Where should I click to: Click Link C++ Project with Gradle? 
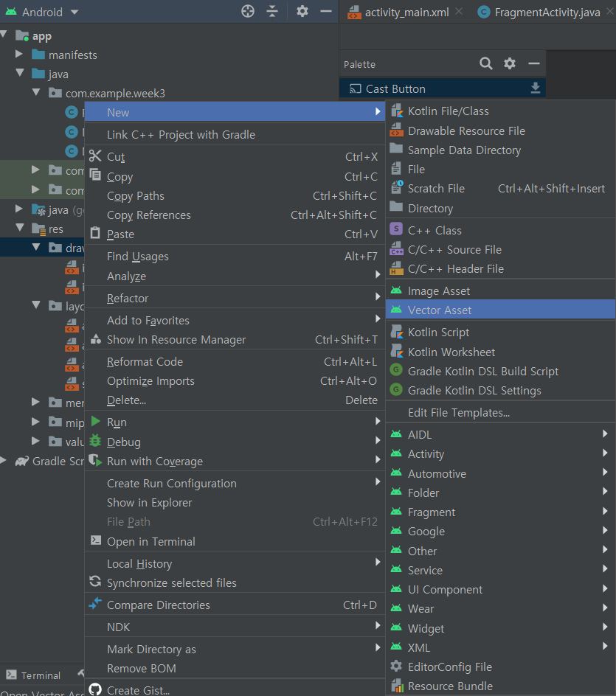tap(235, 134)
